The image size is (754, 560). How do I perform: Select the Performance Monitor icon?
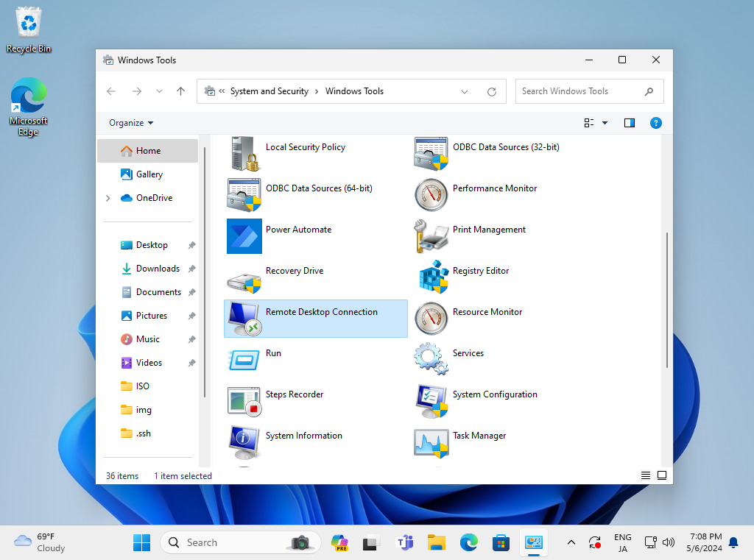(431, 194)
